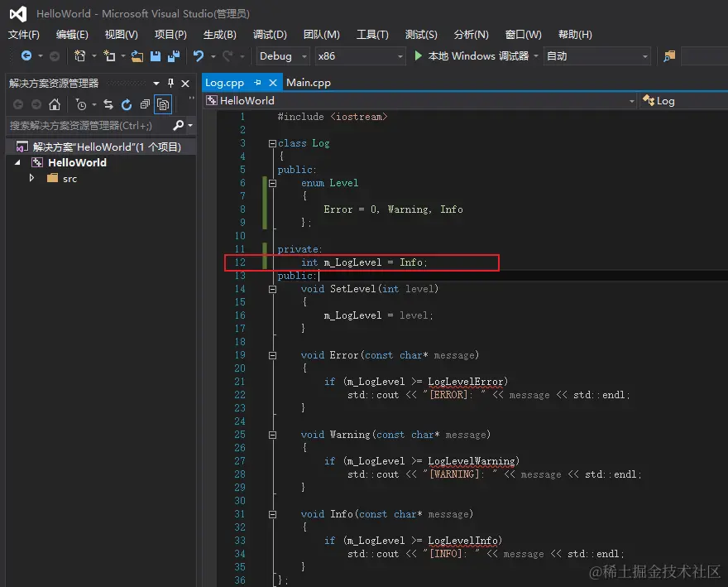Select the solution 'HelloWorld' root row

pyautogui.click(x=101, y=147)
